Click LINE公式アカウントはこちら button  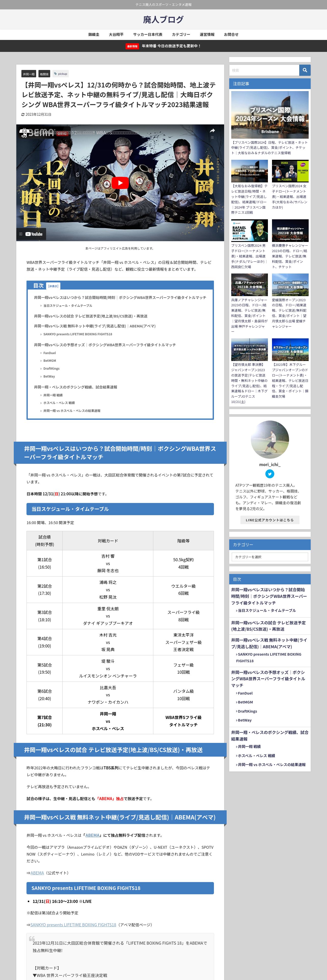(269, 520)
